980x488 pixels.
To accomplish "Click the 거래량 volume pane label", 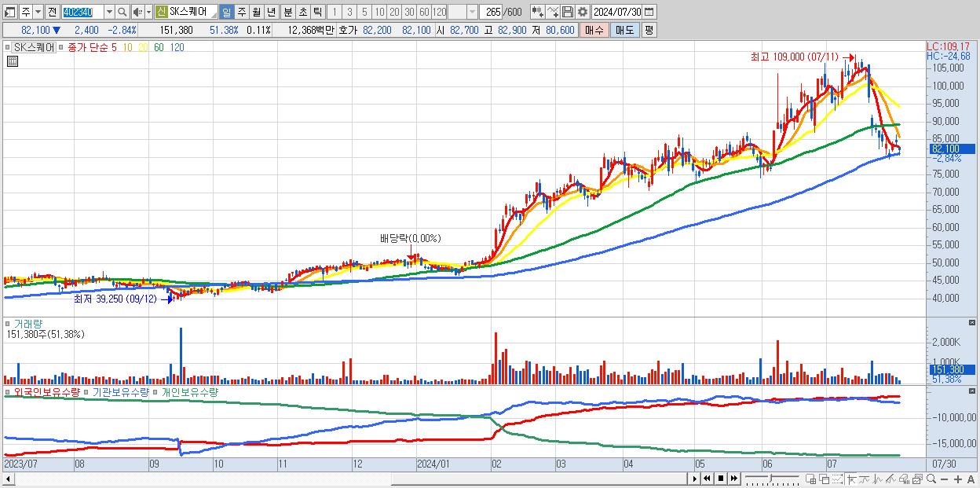I will tap(29, 323).
